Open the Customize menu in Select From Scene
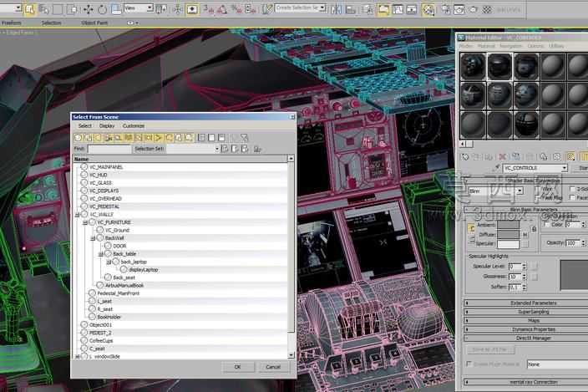The image size is (588, 392). tap(134, 125)
